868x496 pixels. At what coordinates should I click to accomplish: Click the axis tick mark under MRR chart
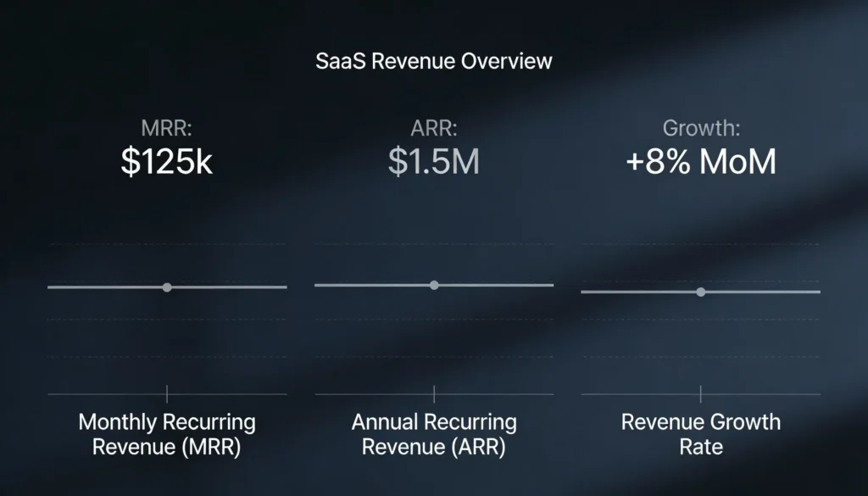(167, 394)
